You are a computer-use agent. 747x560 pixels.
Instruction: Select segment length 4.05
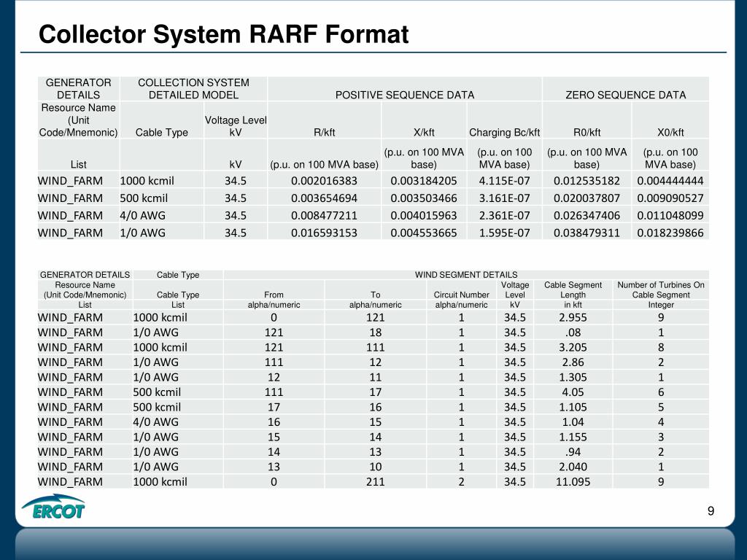573,392
